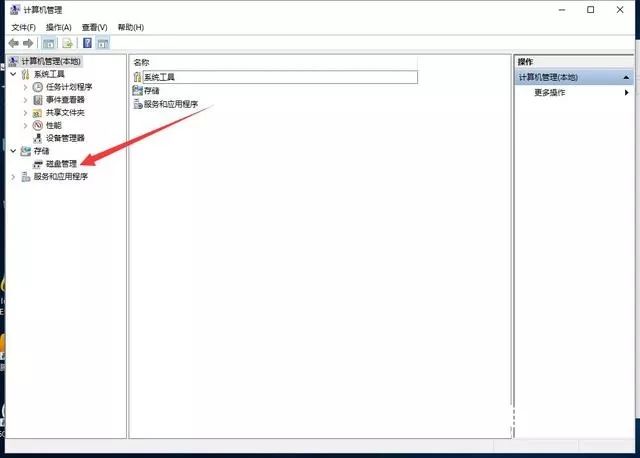
Task: Click the 共享文件夹 folder icon
Action: (38, 113)
